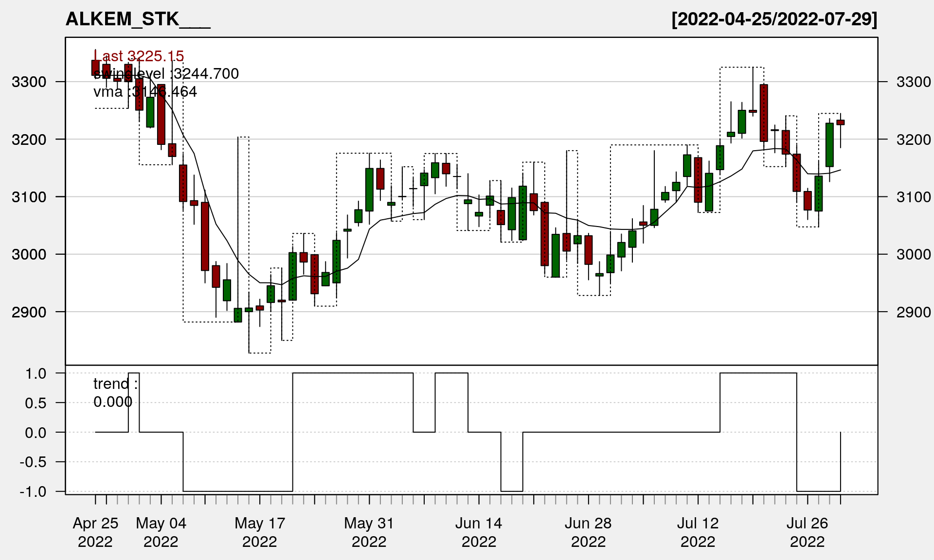Screen dimensions: 934x560
Task: Click the trend value 0.000 text
Action: 113,402
